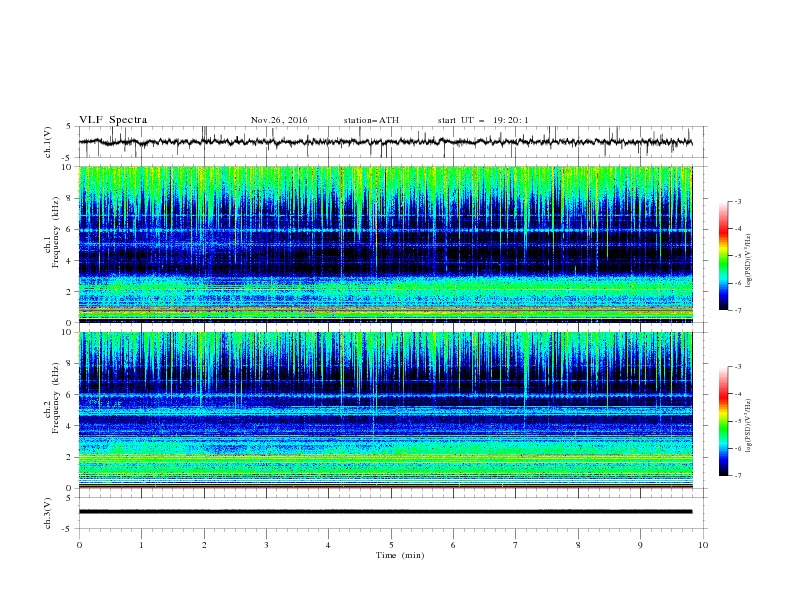The width and height of the screenshot is (792, 612).
Task: Click the ch.1 "Frequency (kHz)" axis label
Action: [x=56, y=231]
